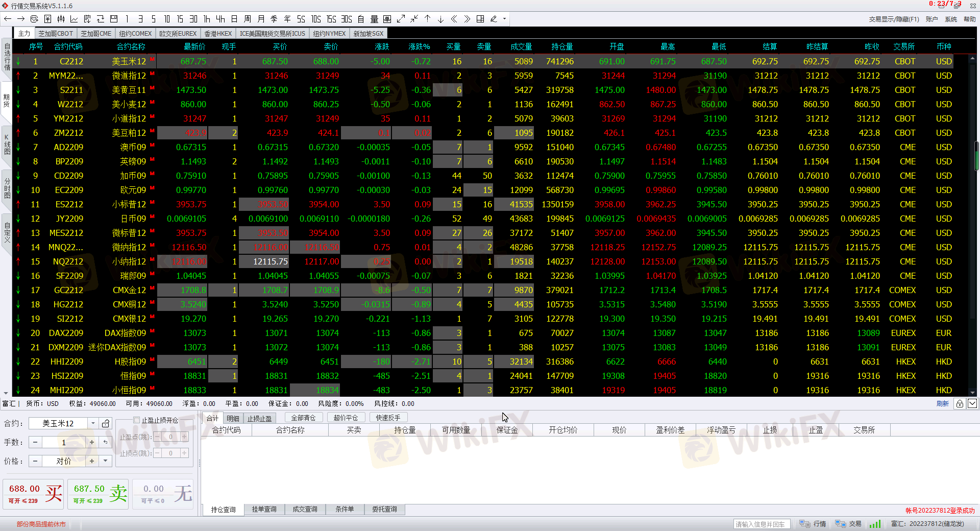This screenshot has width=980, height=531.
Task: Click the expand fullscreen arrows icon
Action: tap(401, 19)
